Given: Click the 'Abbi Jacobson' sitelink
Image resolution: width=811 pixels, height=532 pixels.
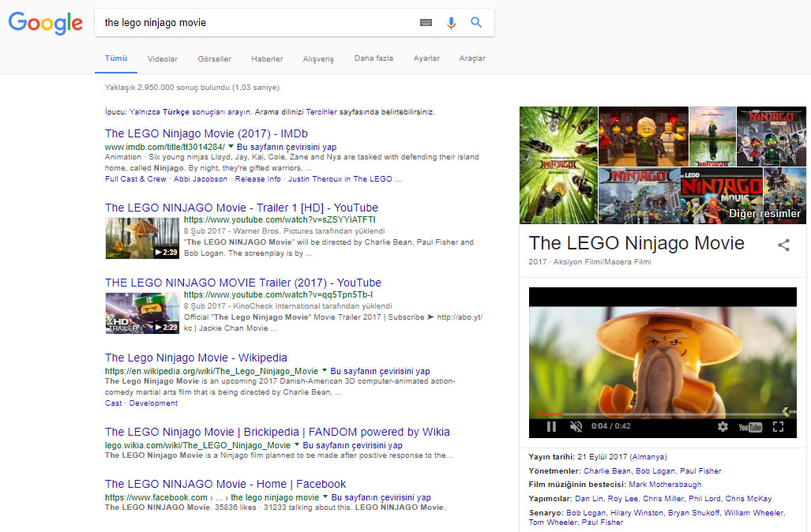Looking at the screenshot, I should click(x=201, y=179).
